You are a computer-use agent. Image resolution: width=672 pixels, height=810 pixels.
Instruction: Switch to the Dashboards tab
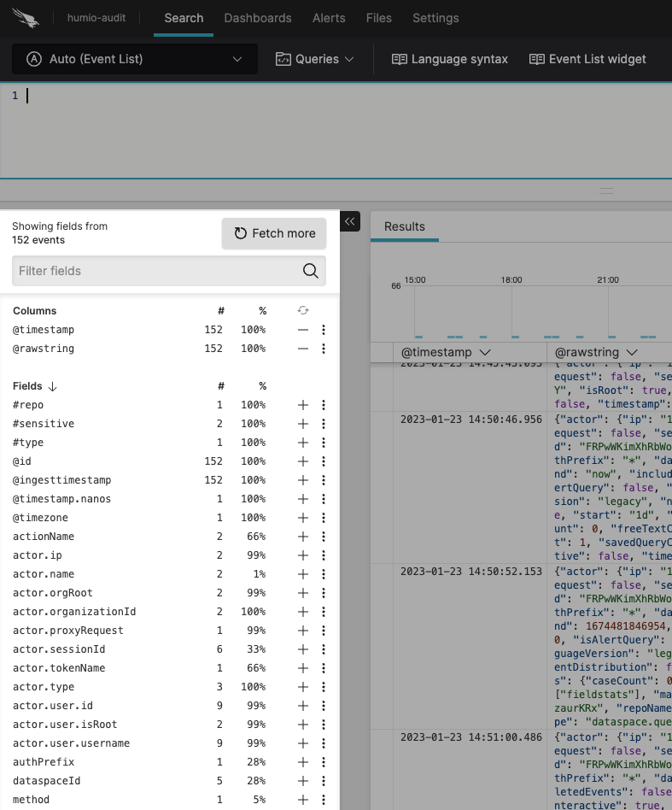tap(258, 18)
